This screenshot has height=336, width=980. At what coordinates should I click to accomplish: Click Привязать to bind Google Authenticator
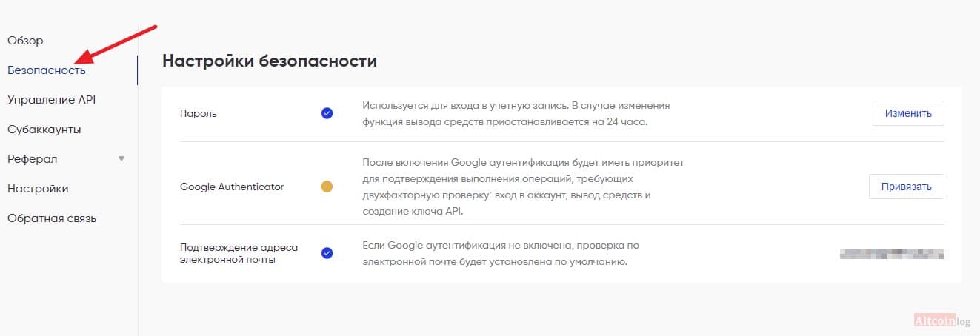[907, 187]
